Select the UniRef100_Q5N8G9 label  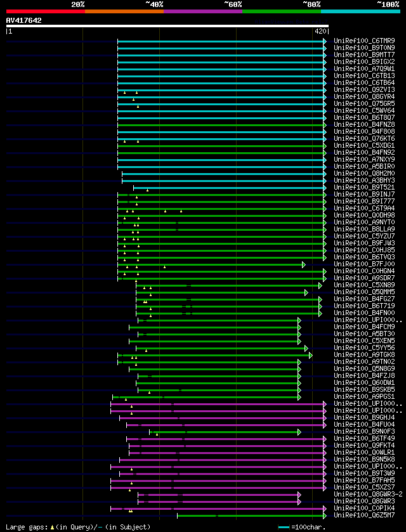click(364, 369)
